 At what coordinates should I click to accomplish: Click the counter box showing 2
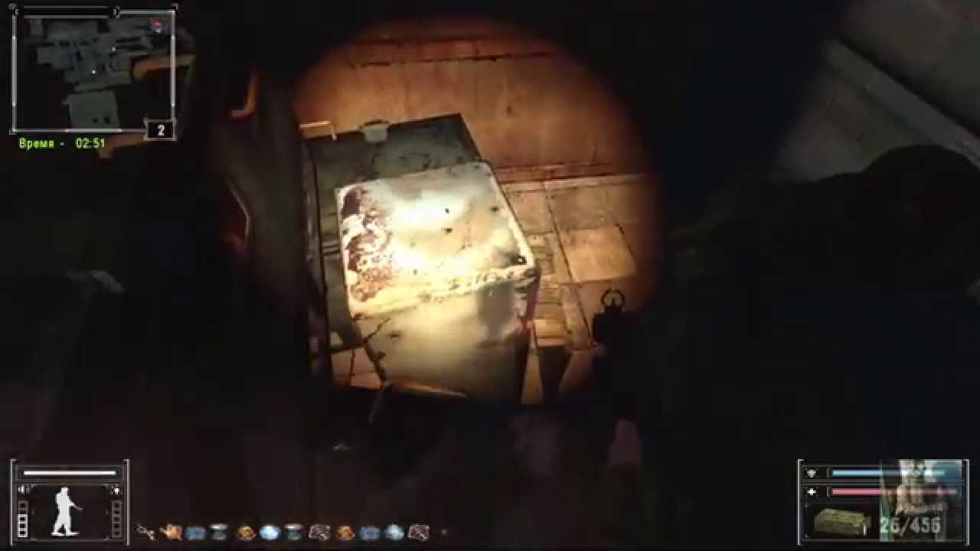(x=161, y=130)
